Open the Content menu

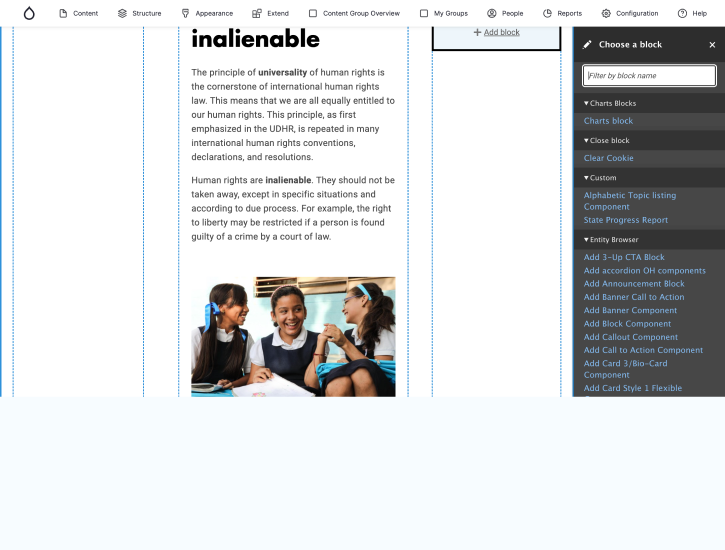[78, 13]
